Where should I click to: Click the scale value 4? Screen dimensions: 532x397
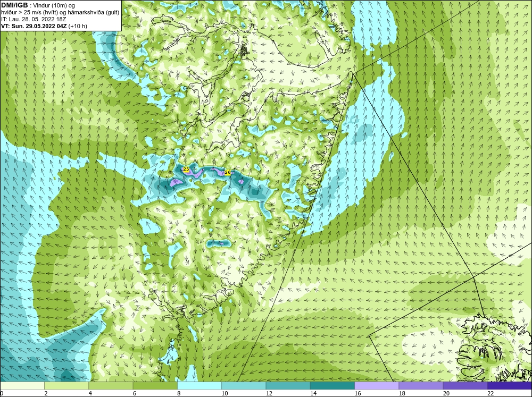(90, 393)
